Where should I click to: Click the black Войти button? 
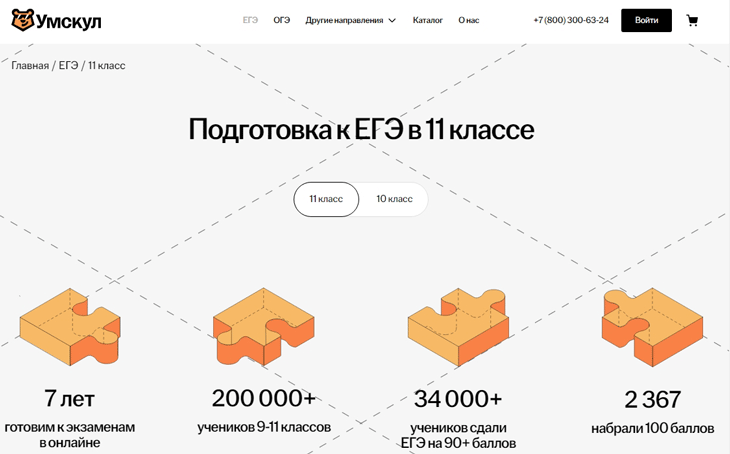[x=646, y=20]
